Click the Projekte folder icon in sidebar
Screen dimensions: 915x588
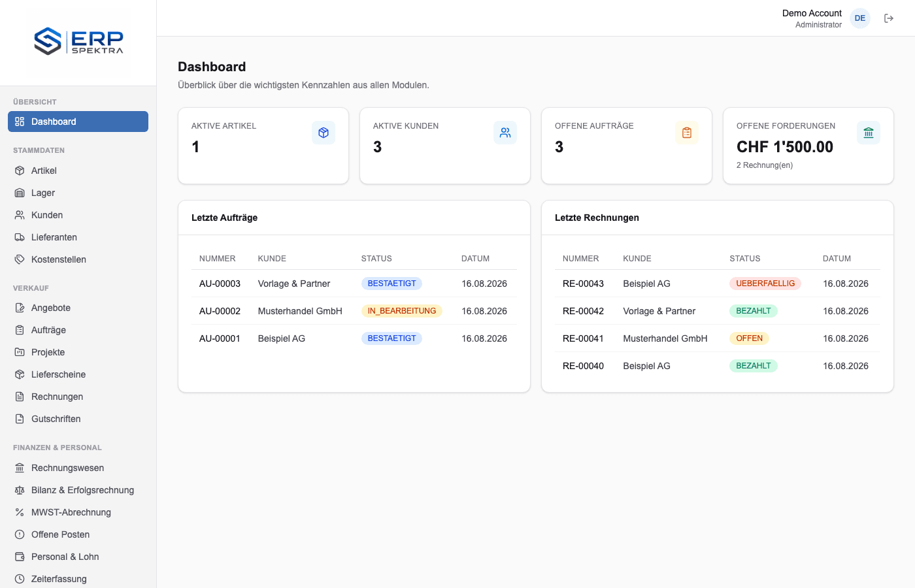[x=20, y=352]
